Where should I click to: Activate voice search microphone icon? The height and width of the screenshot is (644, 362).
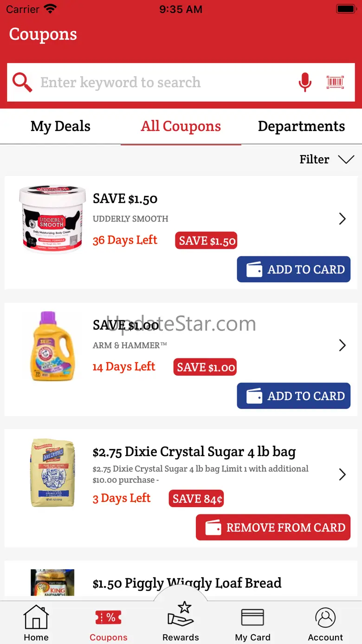[x=304, y=82]
